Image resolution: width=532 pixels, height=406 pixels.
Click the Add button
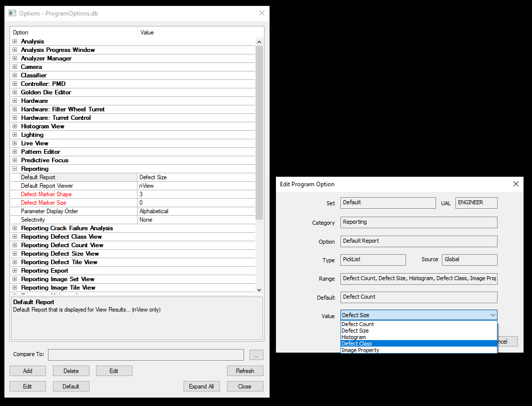(27, 371)
